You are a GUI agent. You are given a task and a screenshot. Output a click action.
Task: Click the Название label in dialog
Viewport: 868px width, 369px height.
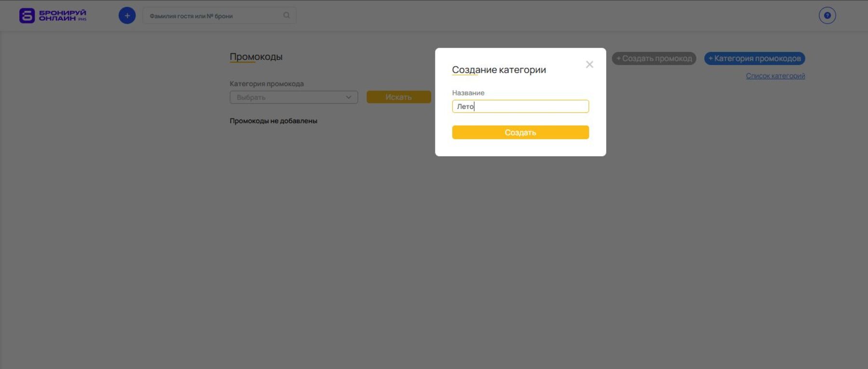[468, 93]
